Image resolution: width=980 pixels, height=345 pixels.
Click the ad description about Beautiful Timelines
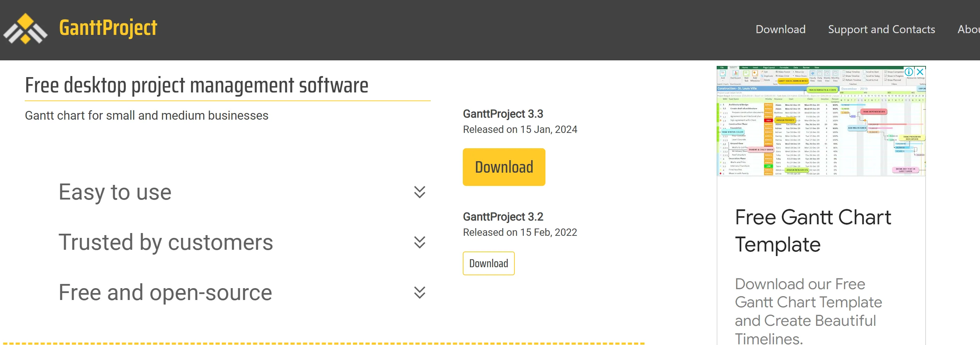pos(808,311)
